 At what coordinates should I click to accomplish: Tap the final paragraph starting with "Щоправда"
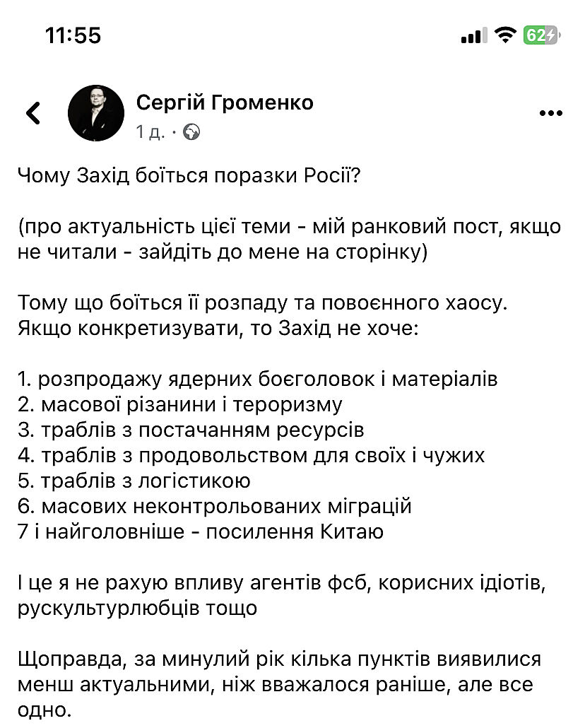(279, 685)
